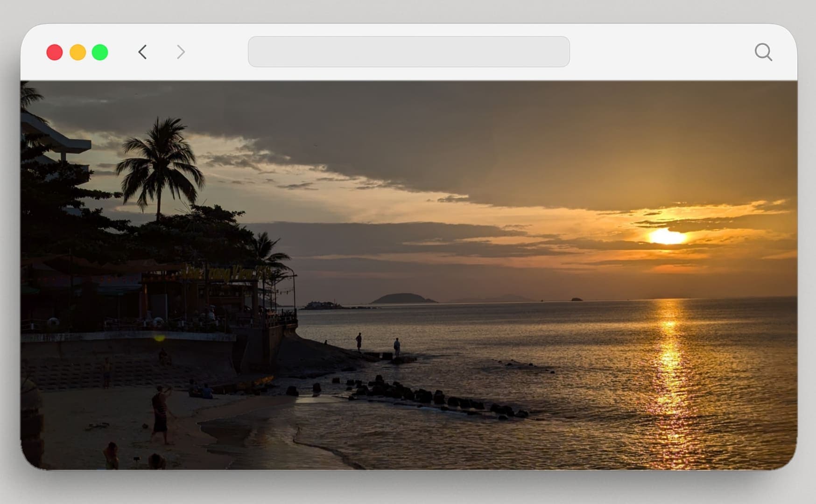Click the setting sun in the photo

coord(667,237)
